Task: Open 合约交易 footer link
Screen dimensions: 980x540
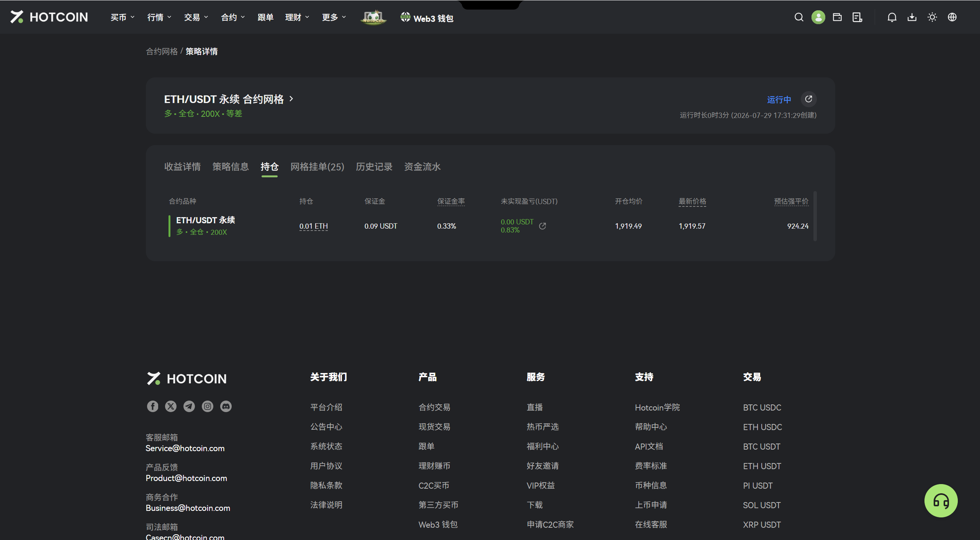Action: coord(434,407)
